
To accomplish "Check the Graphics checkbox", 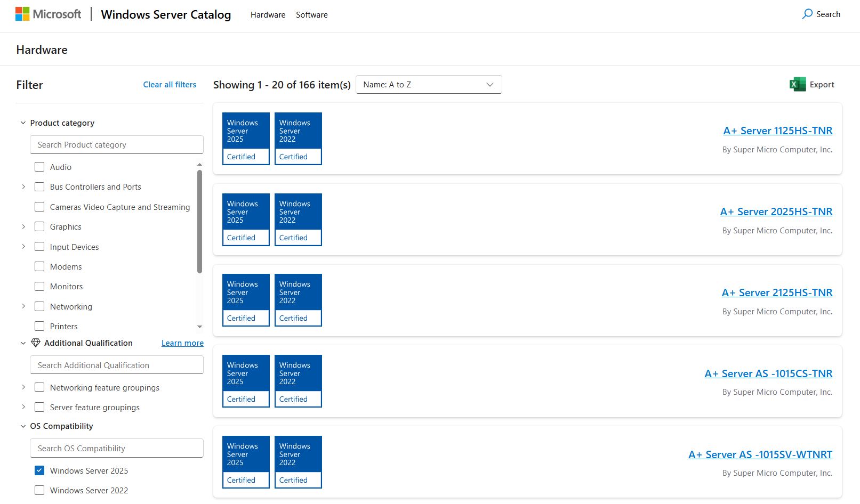I will pos(39,227).
